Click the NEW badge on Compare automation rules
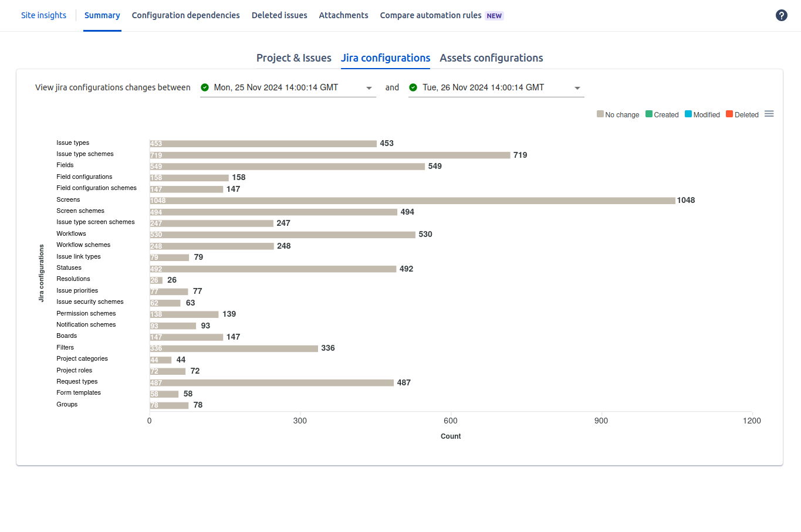The image size is (801, 532). tap(494, 16)
